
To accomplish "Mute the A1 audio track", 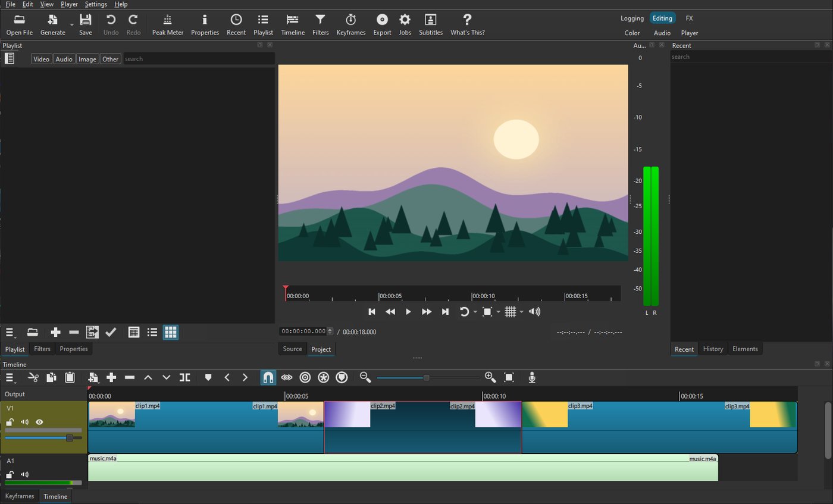I will (24, 474).
